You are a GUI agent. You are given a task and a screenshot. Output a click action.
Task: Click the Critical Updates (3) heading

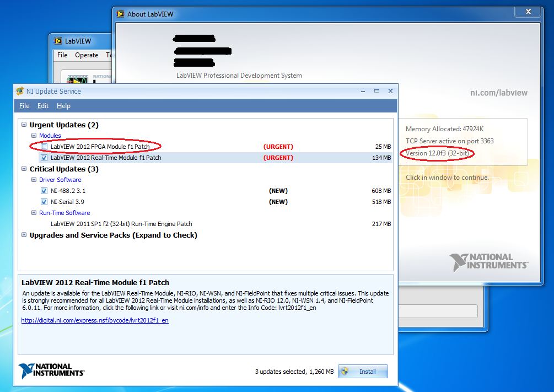[x=64, y=169]
